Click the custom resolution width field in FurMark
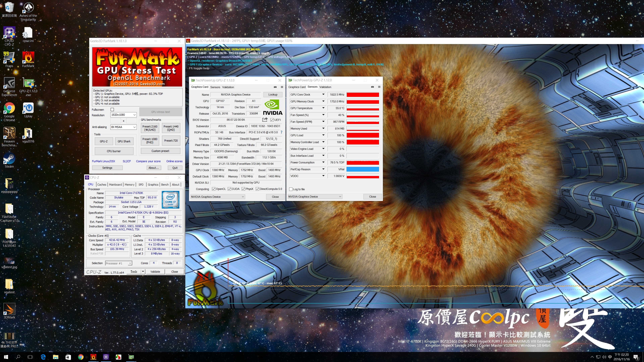644x362 pixels. pos(116,121)
